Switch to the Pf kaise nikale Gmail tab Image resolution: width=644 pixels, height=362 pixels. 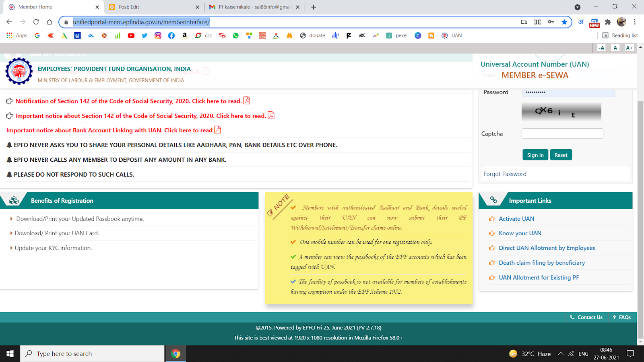[254, 7]
